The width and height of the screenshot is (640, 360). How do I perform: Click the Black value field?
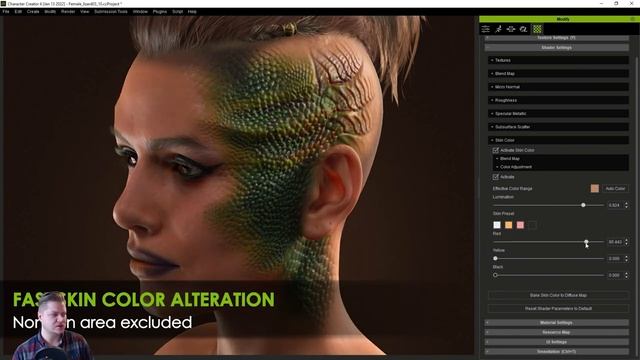pyautogui.click(x=615, y=275)
